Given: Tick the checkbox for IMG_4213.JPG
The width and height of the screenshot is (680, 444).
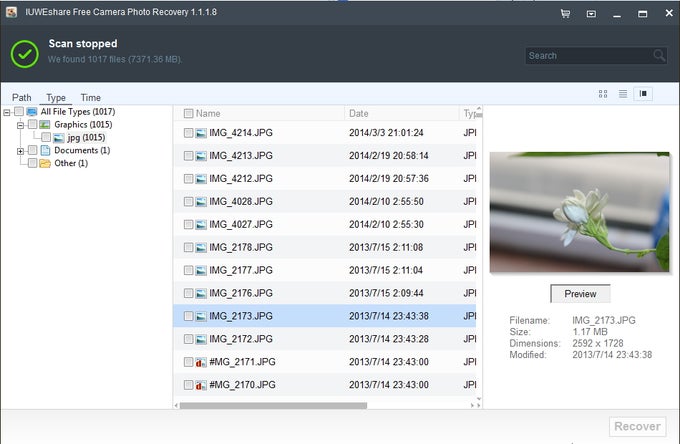Looking at the screenshot, I should (x=188, y=156).
